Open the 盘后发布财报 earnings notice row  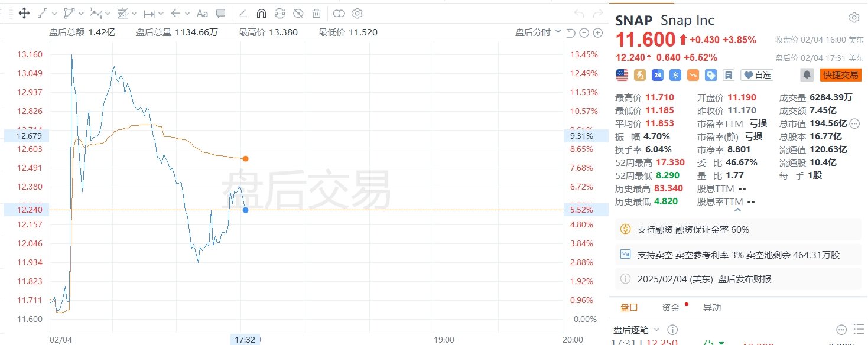(738, 279)
